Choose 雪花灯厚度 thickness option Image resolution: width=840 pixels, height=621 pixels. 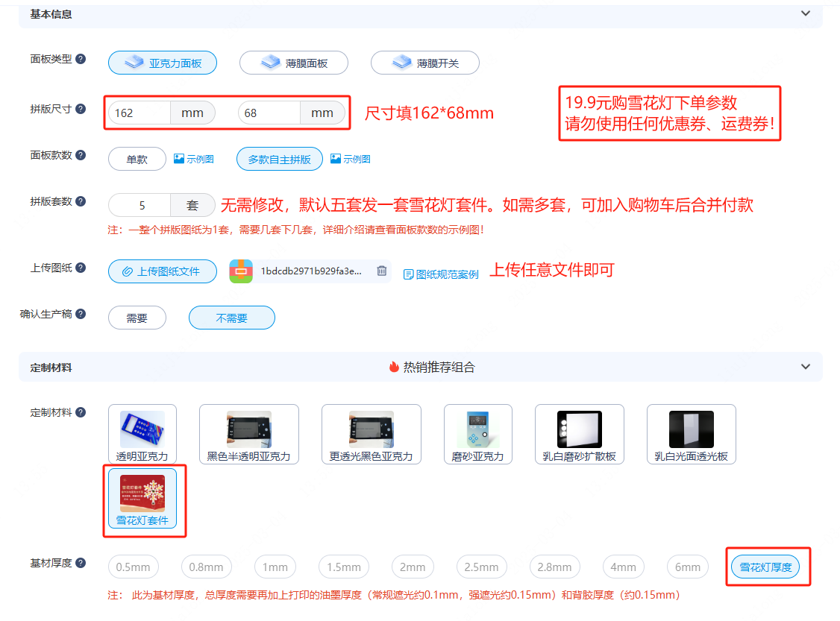[x=765, y=567]
